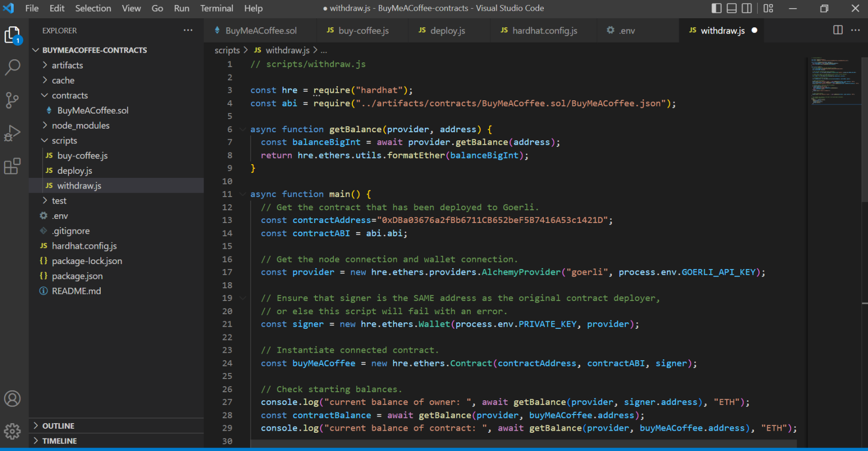Split the editor to the right
The height and width of the screenshot is (451, 868).
[838, 30]
